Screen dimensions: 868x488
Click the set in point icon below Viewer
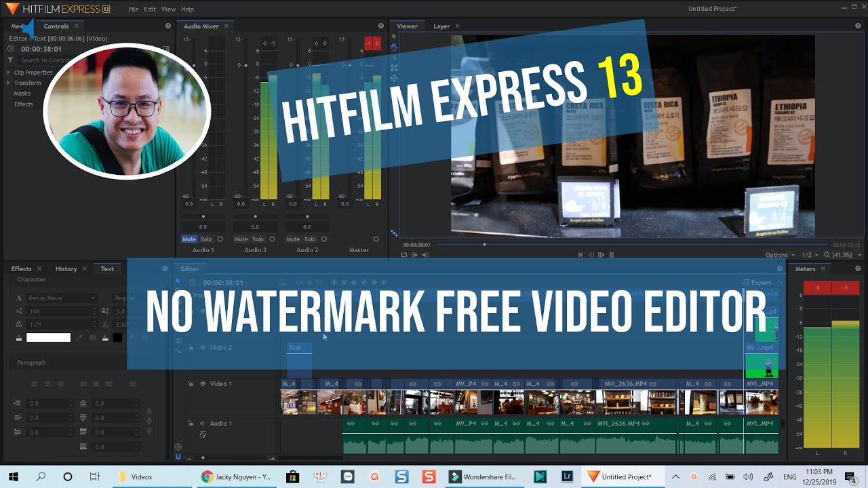click(x=414, y=255)
